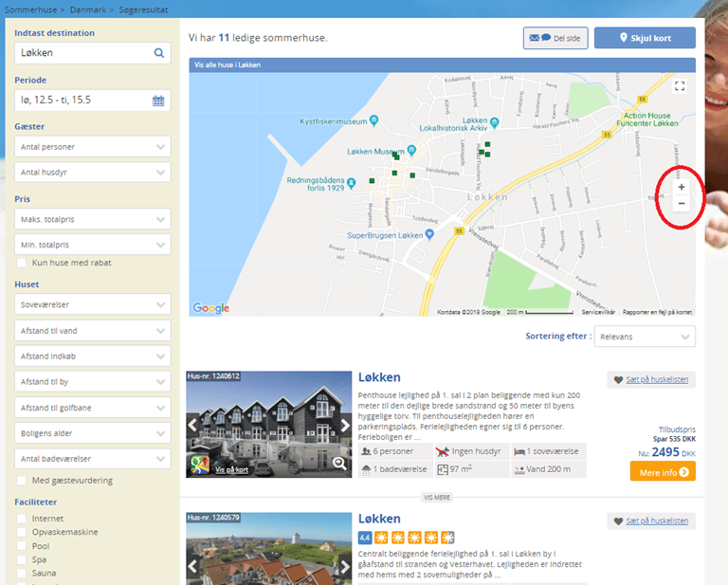Click the Skjul kort button
The image size is (728, 585).
pyautogui.click(x=645, y=38)
